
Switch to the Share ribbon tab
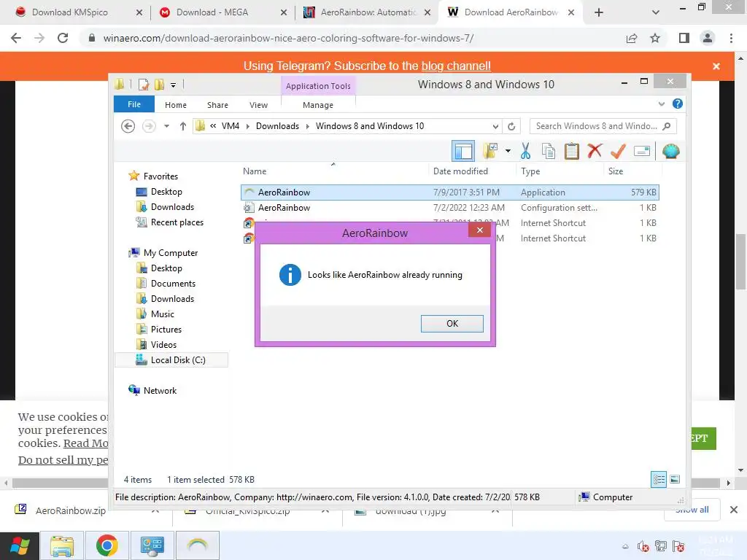click(x=217, y=105)
